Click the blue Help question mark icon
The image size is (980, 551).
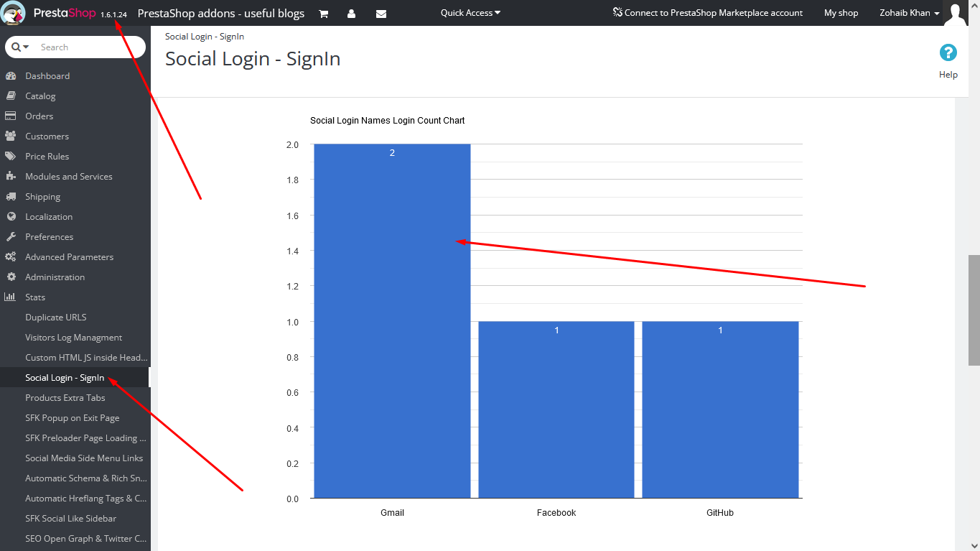point(948,52)
